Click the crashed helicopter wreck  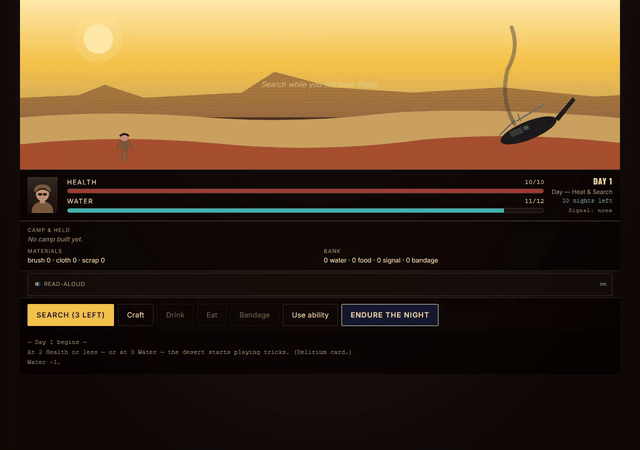(537, 122)
